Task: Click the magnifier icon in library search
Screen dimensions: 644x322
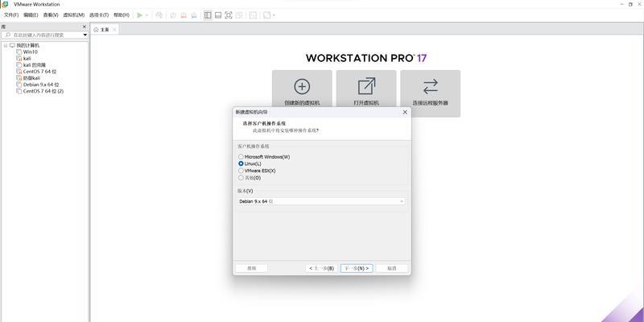Action: tap(7, 35)
